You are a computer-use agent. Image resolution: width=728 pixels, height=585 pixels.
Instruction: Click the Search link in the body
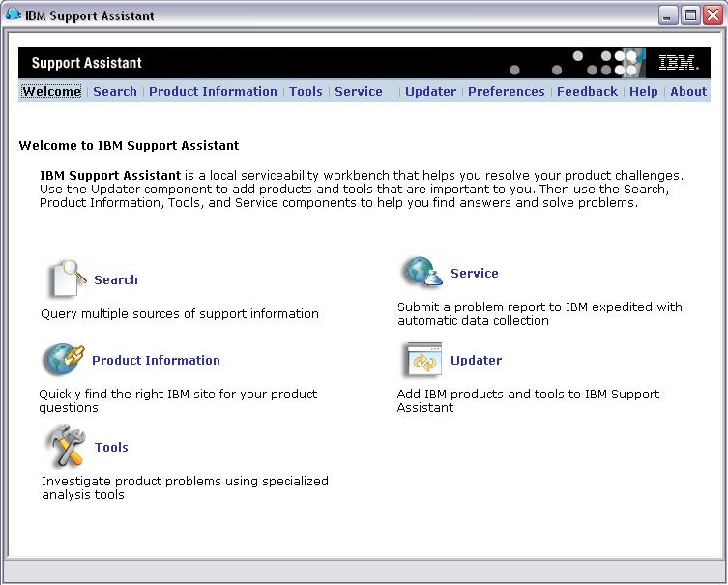click(116, 280)
